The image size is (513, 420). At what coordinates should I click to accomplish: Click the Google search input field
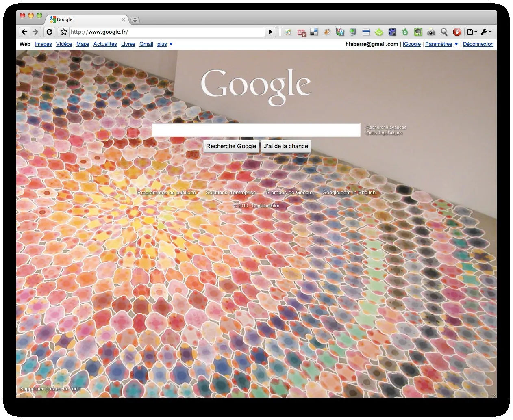256,130
